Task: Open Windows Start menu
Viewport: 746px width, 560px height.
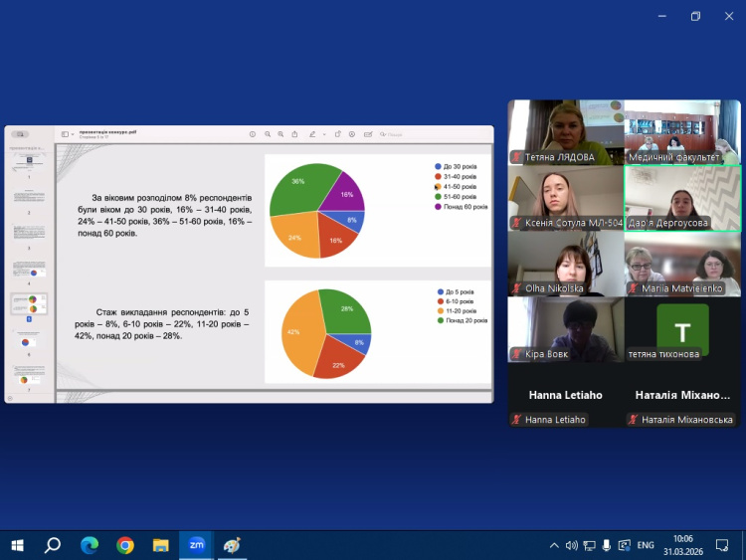Action: pos(17,545)
